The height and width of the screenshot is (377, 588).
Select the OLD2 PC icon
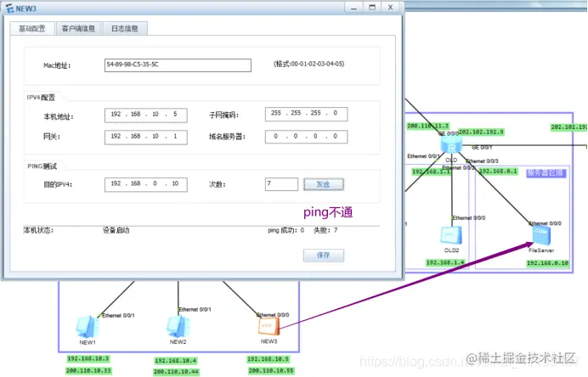tap(450, 235)
